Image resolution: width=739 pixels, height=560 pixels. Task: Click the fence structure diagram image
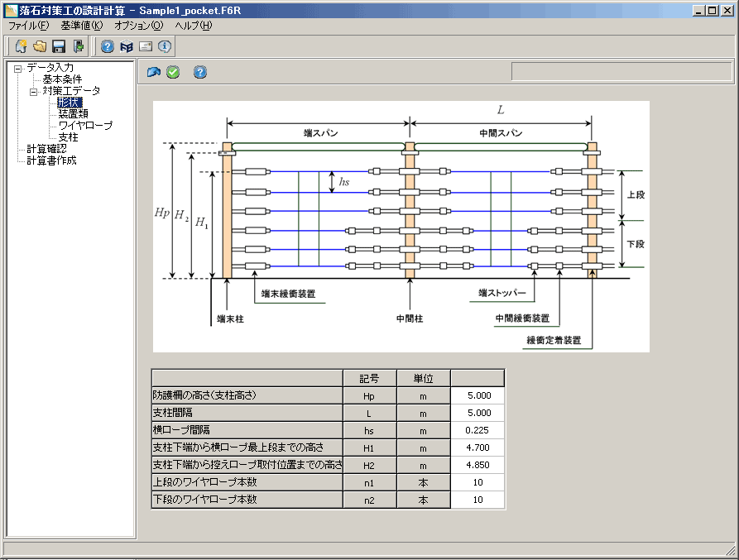[x=401, y=227]
